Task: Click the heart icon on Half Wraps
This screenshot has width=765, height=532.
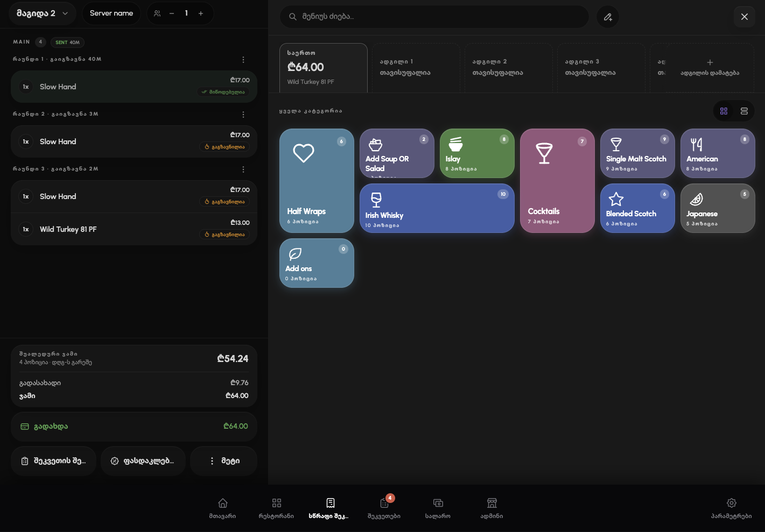Action: pos(304,153)
